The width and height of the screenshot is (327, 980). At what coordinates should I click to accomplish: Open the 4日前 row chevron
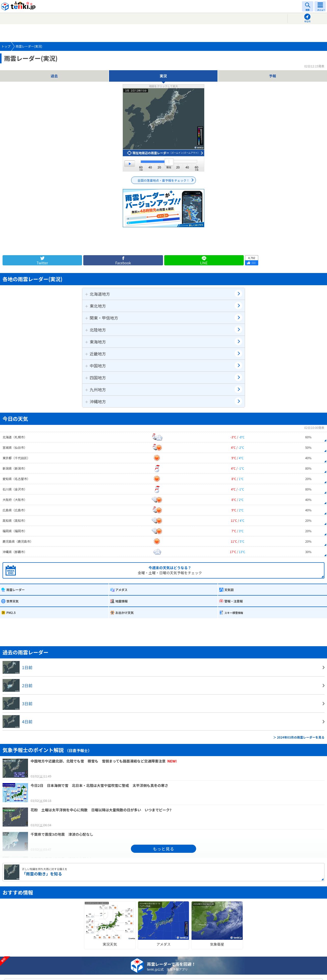[x=323, y=722]
